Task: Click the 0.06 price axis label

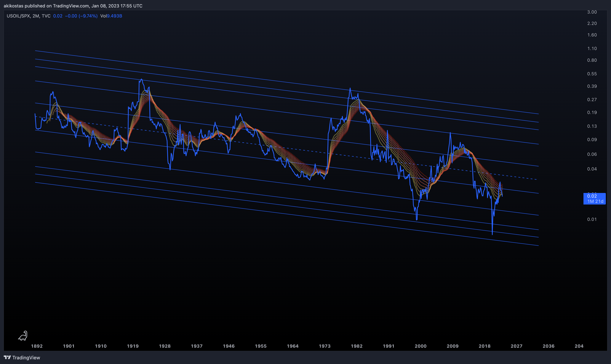Action: point(592,154)
